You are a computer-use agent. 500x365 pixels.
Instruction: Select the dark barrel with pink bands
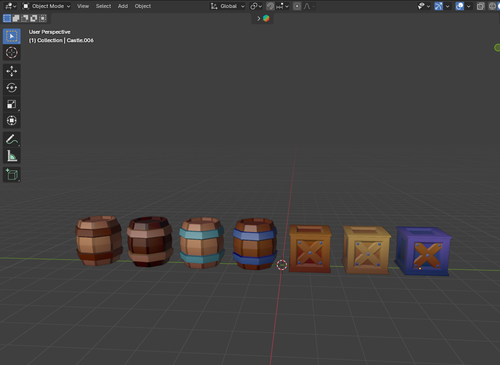(150, 241)
